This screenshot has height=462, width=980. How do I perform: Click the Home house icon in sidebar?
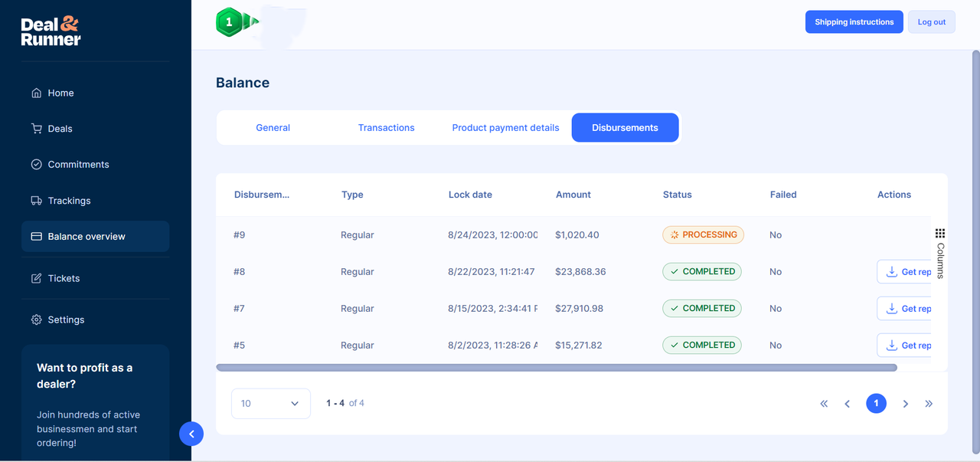click(x=36, y=93)
